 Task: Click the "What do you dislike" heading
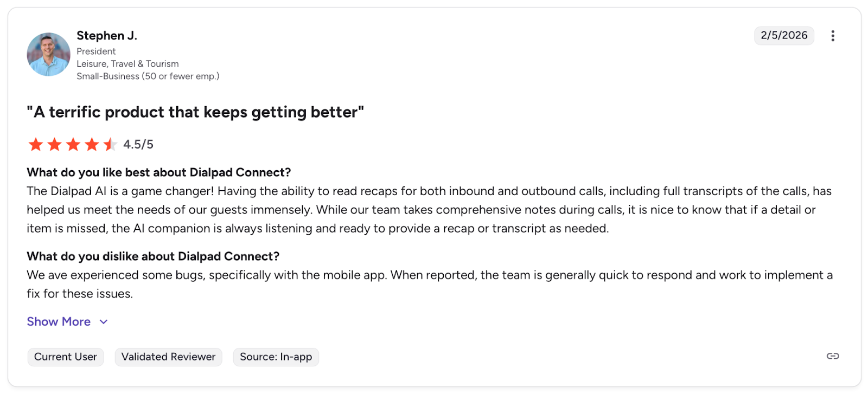coord(153,256)
